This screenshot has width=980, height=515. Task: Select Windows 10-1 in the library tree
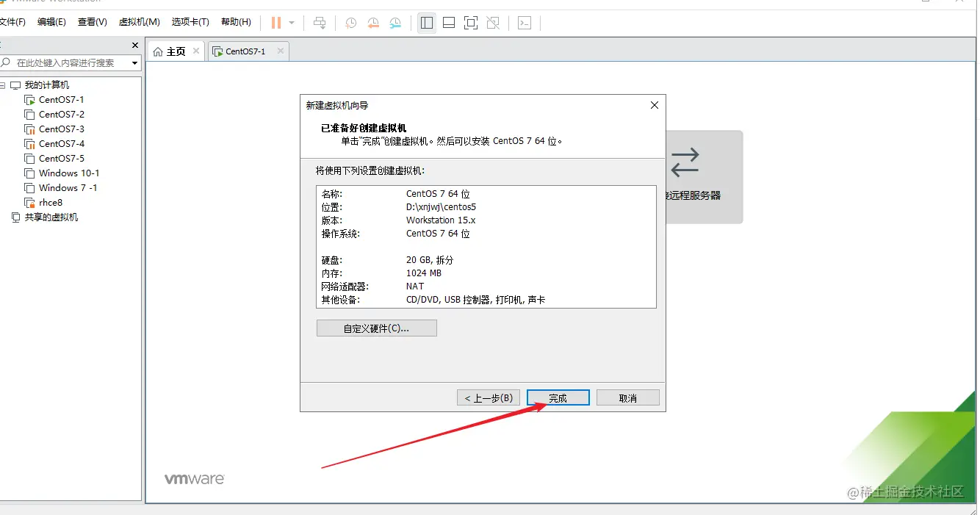(x=69, y=173)
